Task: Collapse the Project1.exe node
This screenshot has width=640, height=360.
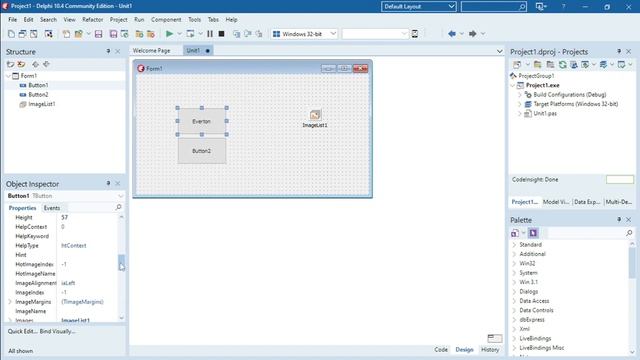Action: (x=513, y=85)
